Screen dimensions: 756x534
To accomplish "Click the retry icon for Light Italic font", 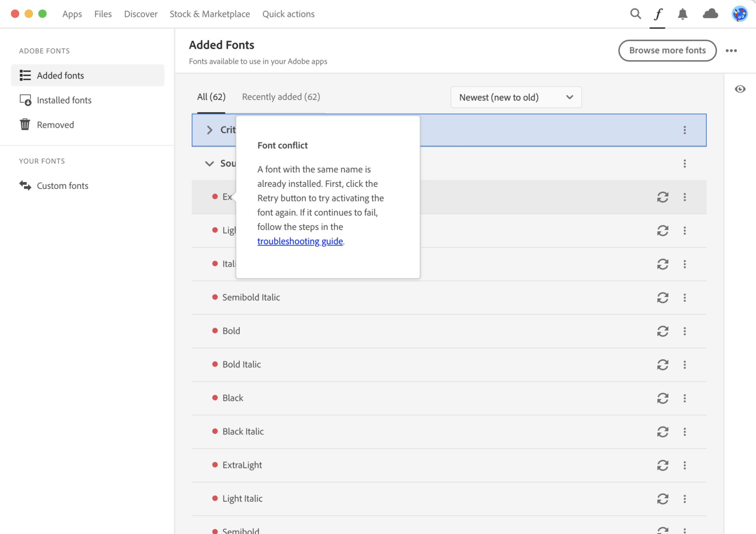I will [663, 497].
